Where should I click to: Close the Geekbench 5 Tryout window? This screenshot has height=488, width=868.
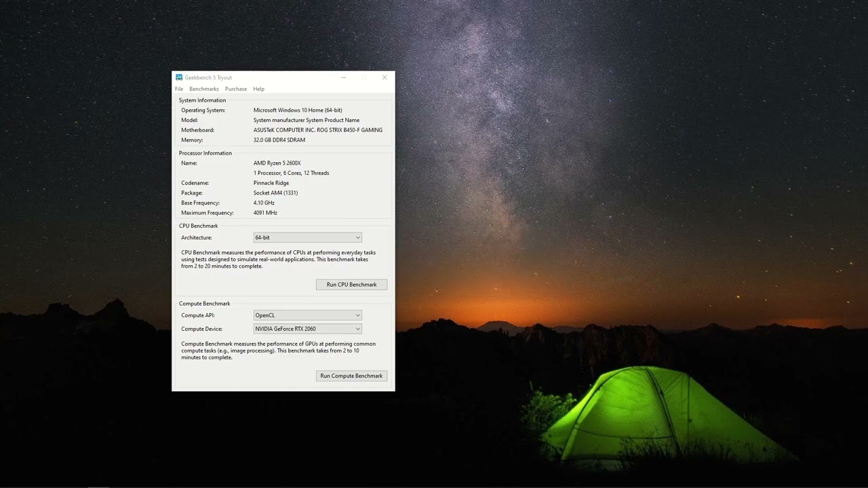[x=384, y=77]
